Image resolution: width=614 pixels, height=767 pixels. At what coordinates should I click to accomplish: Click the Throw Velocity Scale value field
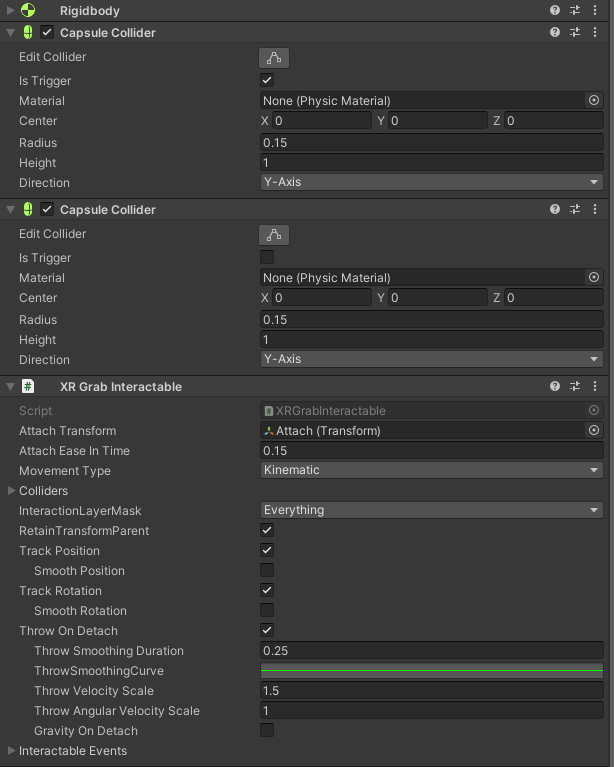click(431, 691)
